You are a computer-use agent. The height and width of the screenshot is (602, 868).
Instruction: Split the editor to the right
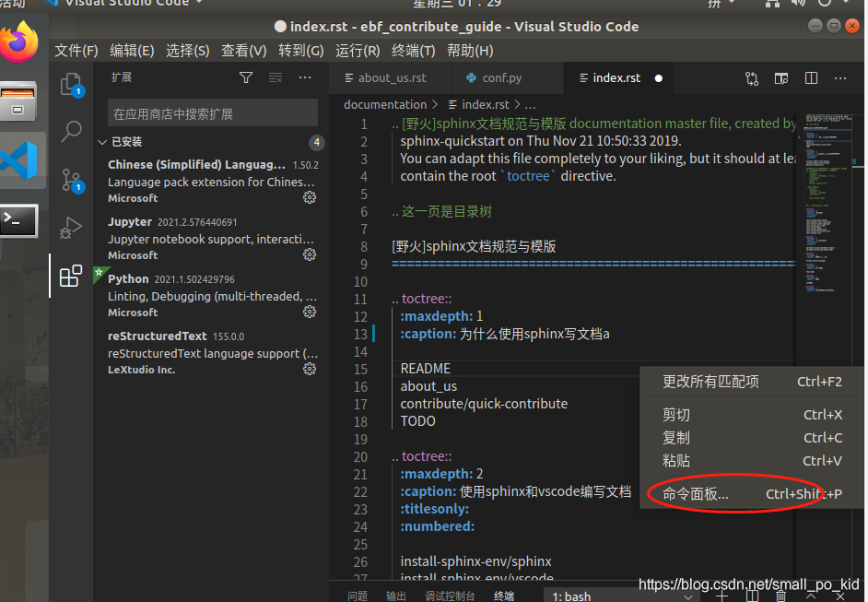(x=811, y=78)
